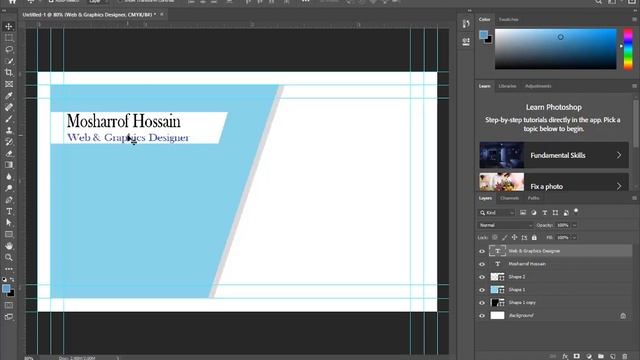Toggle lock transparent pixels
The image size is (640, 360).
click(x=495, y=238)
